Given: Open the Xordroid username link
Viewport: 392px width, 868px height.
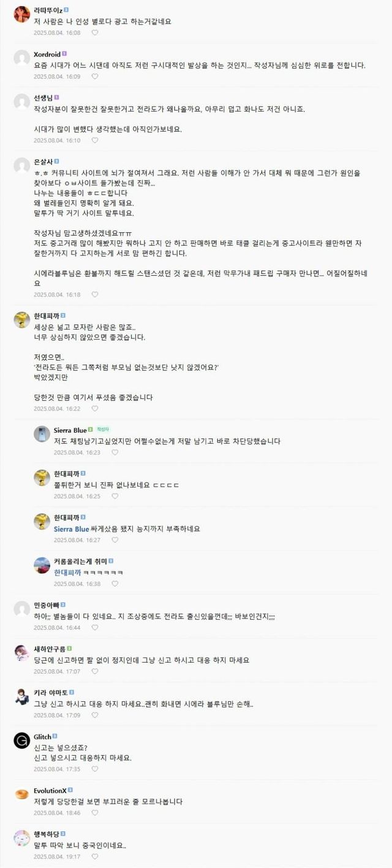Looking at the screenshot, I should tap(47, 54).
